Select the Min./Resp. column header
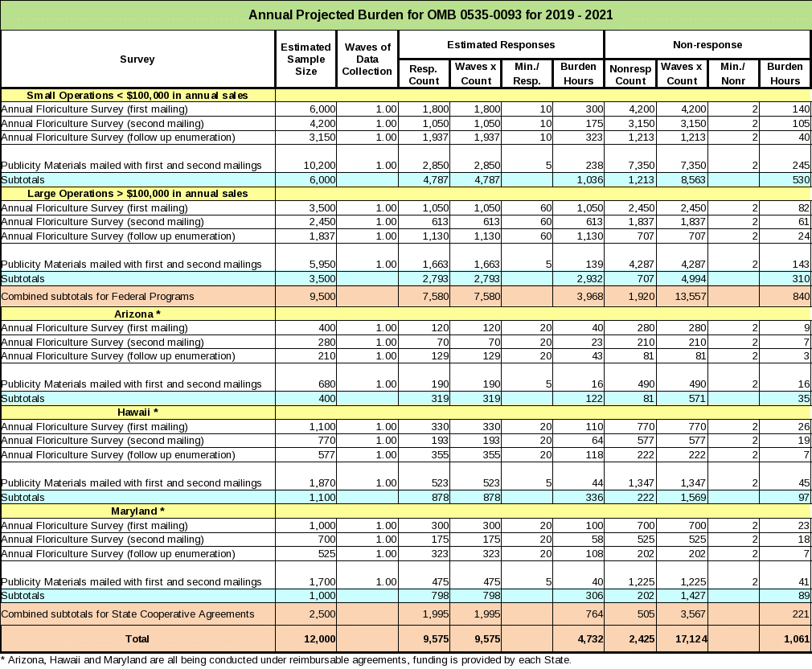This screenshot has width=812, height=669. pyautogui.click(x=527, y=74)
